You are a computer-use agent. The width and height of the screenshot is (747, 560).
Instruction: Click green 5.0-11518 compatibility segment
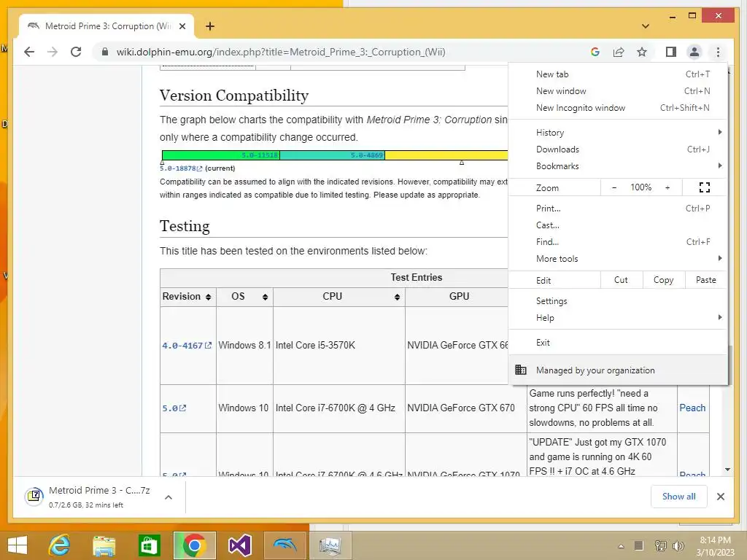click(x=220, y=155)
